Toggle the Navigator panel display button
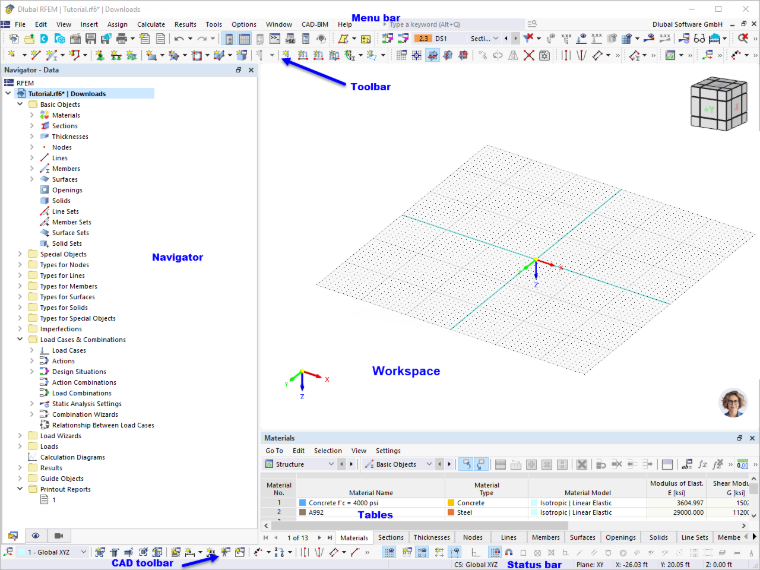760x570 pixels. [x=229, y=39]
